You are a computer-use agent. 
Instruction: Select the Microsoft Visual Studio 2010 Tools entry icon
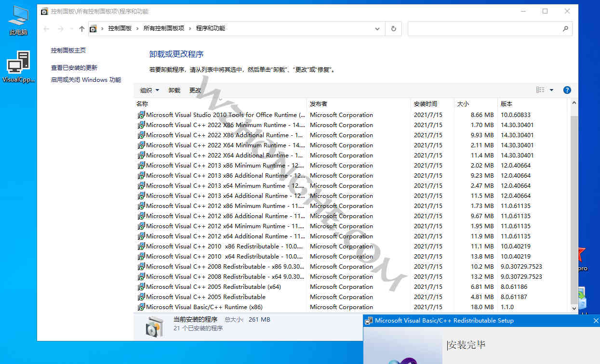[x=140, y=115]
